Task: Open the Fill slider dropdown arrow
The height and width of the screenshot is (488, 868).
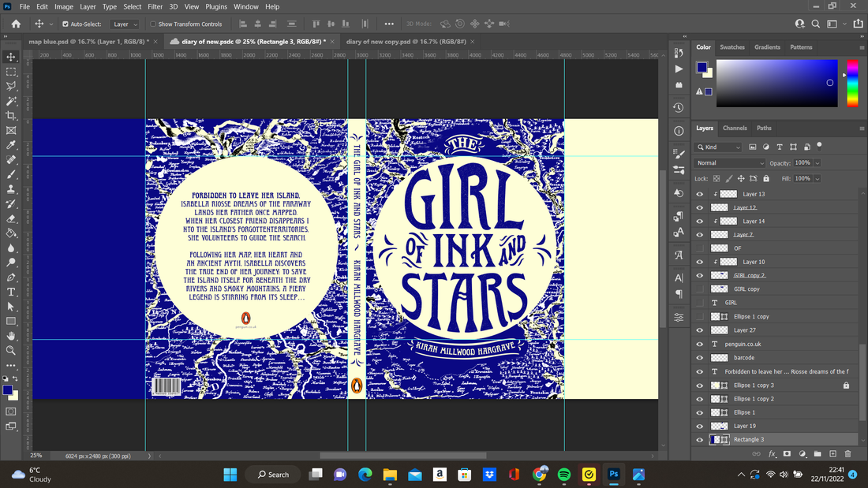Action: (x=817, y=179)
